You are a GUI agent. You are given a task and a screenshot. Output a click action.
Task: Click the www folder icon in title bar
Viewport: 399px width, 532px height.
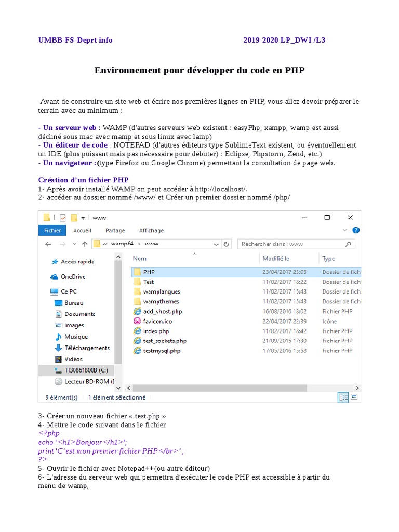(x=47, y=218)
